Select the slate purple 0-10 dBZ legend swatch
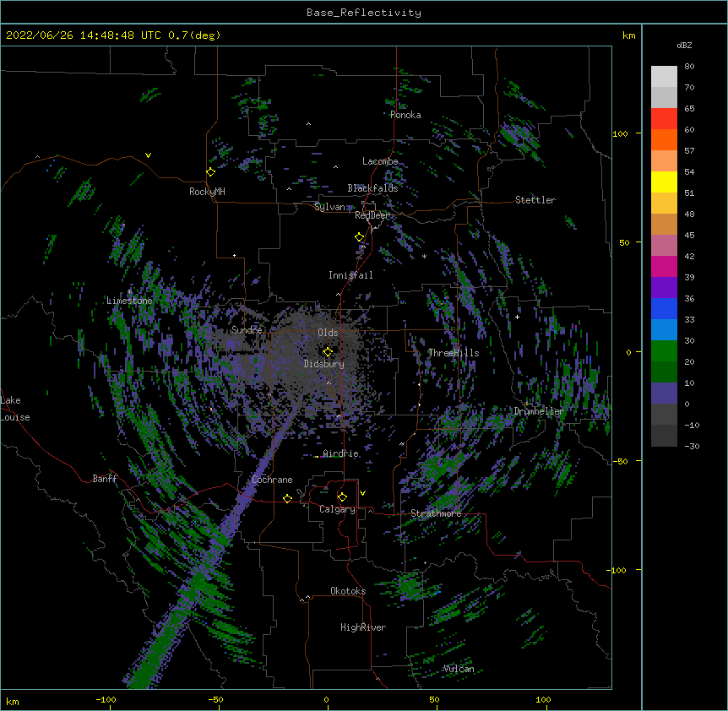 click(664, 393)
